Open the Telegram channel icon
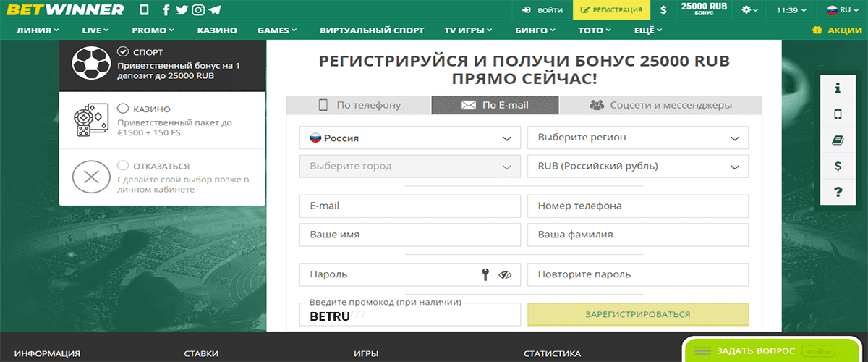 click(x=215, y=10)
